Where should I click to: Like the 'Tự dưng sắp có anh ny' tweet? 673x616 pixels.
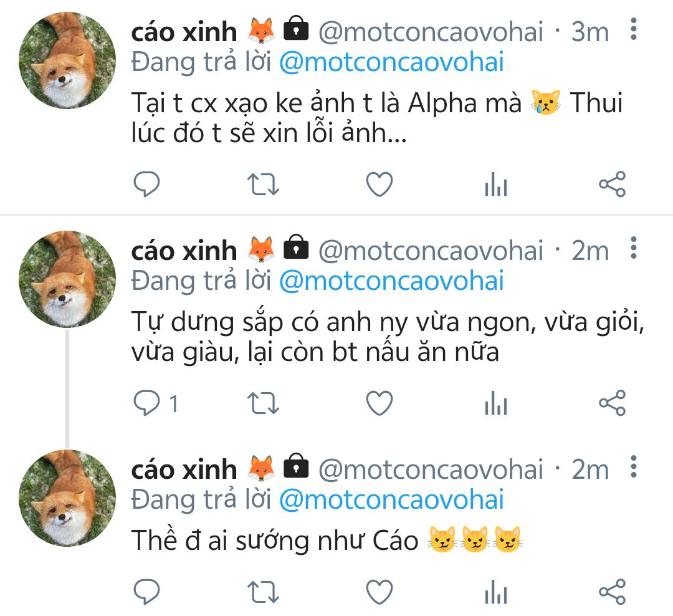tap(379, 404)
